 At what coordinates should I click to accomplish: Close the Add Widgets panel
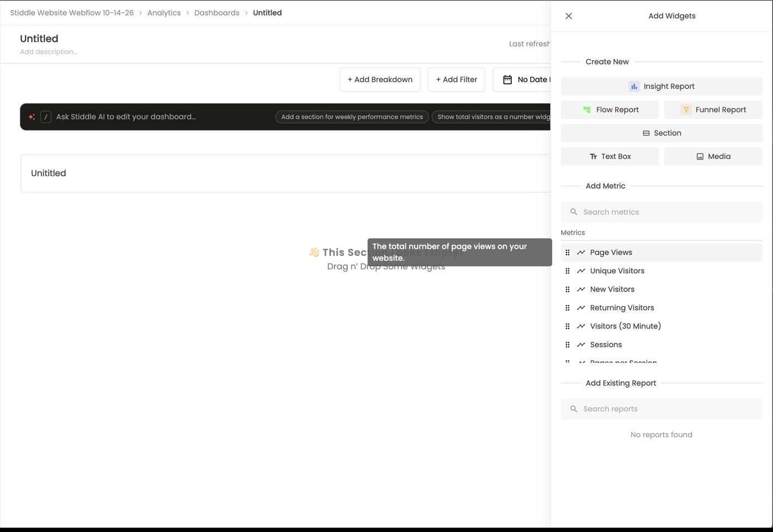click(x=569, y=16)
